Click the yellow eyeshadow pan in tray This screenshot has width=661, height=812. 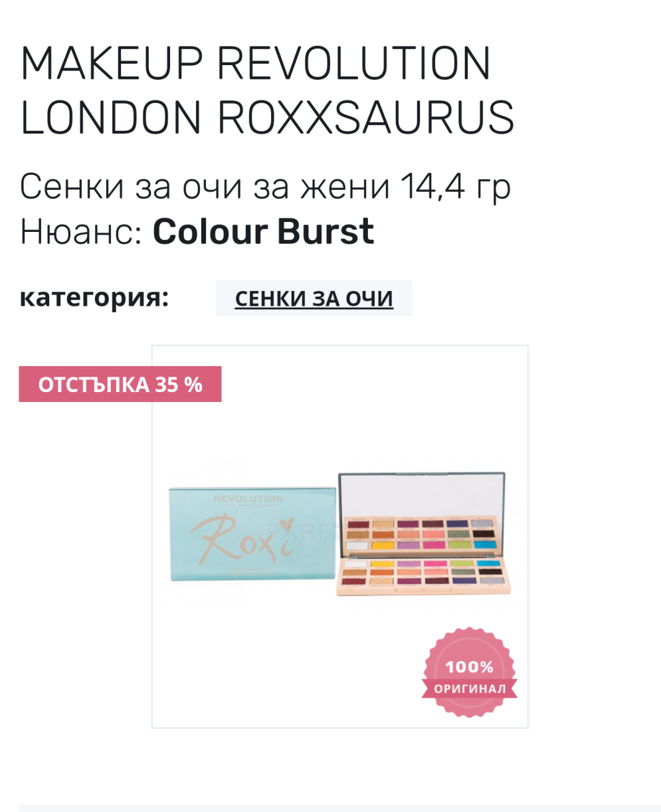pyautogui.click(x=382, y=564)
